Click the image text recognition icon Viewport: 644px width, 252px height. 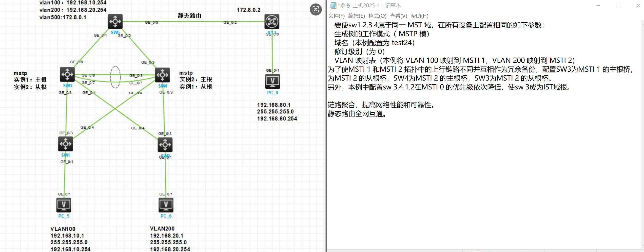point(315,9)
